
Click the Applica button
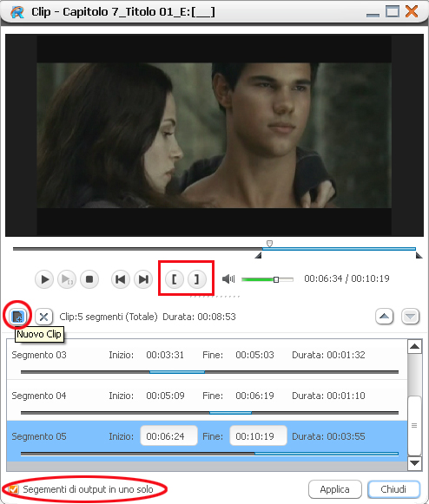(335, 489)
